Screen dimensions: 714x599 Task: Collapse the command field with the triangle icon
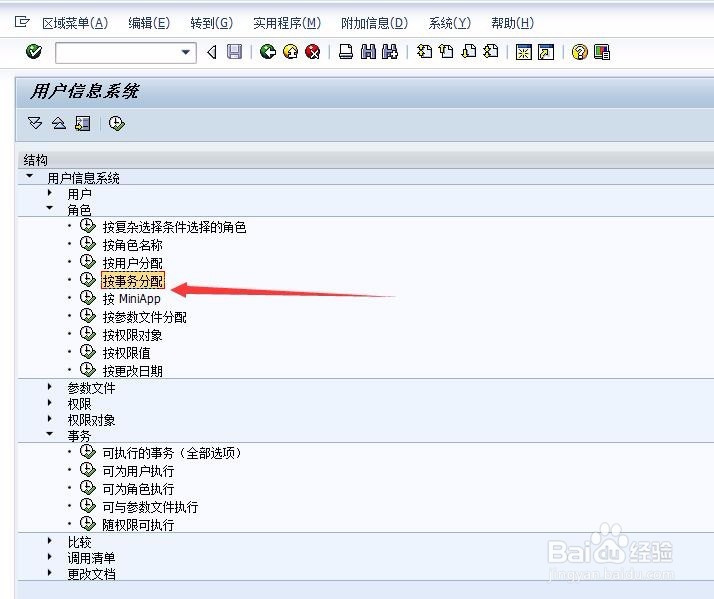[x=211, y=52]
